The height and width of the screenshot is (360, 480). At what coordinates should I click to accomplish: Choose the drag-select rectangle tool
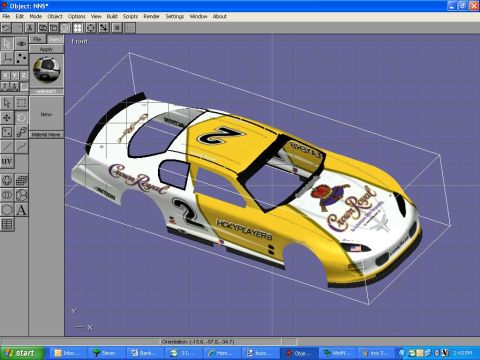(x=21, y=103)
